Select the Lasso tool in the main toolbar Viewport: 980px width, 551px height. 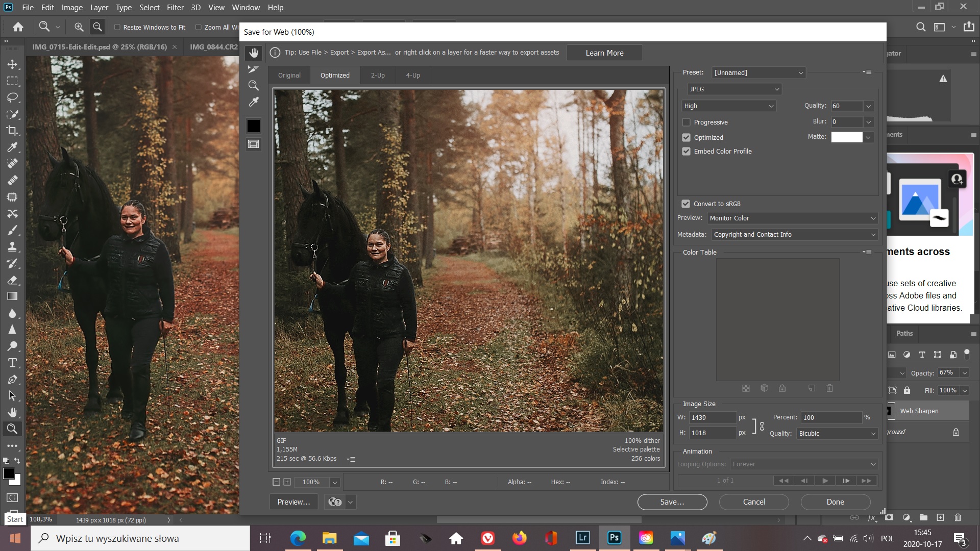pos(13,98)
